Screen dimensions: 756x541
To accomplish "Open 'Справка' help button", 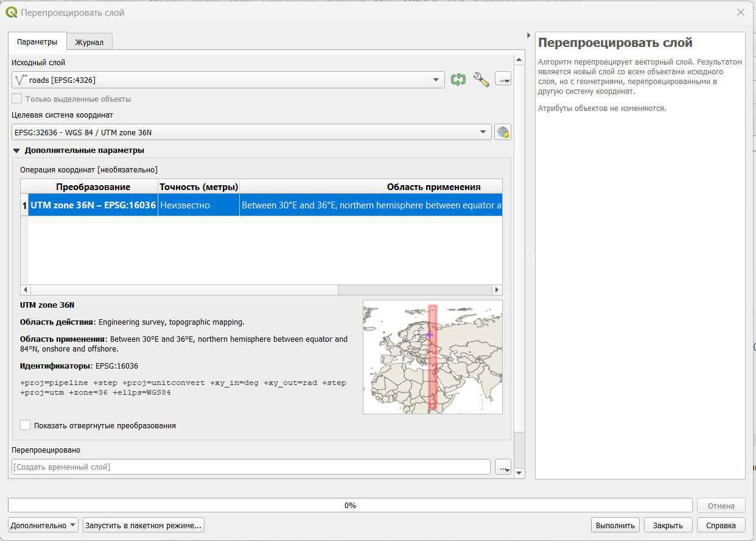I will [x=721, y=525].
